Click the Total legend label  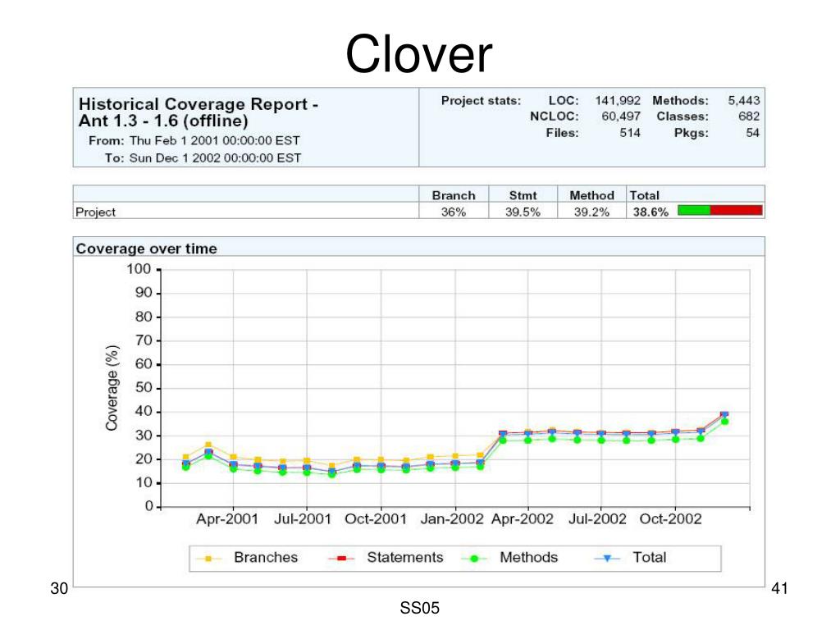click(650, 558)
